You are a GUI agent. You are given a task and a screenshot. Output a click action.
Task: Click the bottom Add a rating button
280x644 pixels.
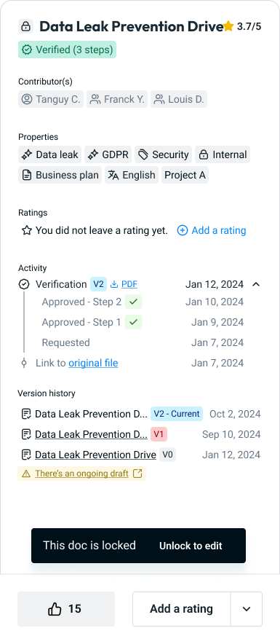181,609
